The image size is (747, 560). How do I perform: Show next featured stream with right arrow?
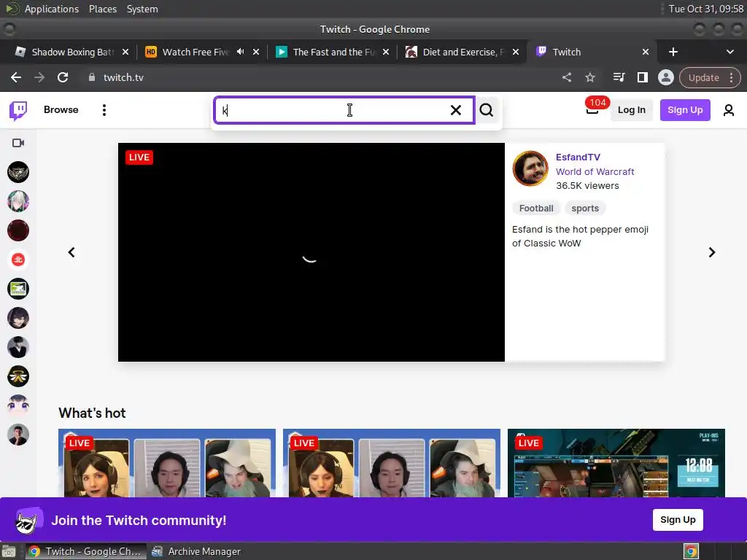(x=712, y=252)
